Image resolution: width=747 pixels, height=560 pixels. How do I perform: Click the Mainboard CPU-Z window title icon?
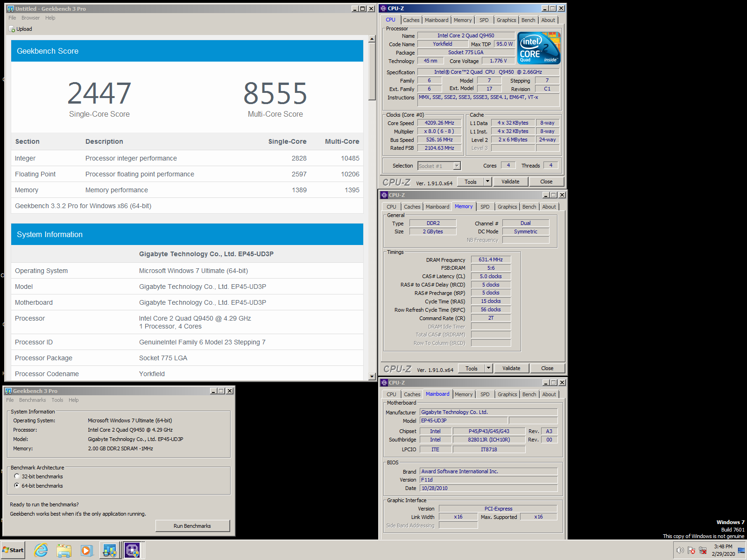point(384,382)
